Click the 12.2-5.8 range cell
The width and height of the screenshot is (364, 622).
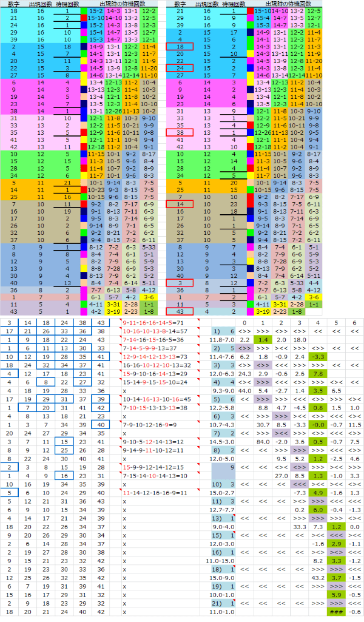(223, 407)
